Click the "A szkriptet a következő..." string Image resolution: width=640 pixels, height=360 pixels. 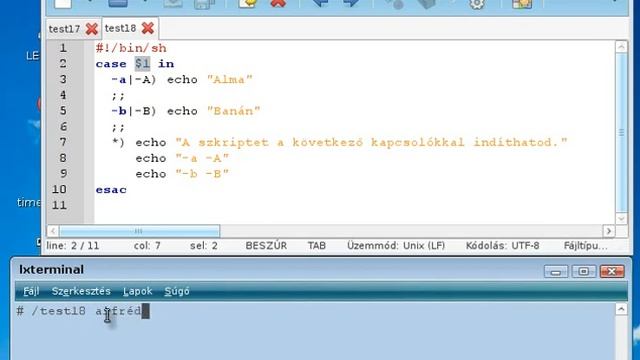point(371,142)
